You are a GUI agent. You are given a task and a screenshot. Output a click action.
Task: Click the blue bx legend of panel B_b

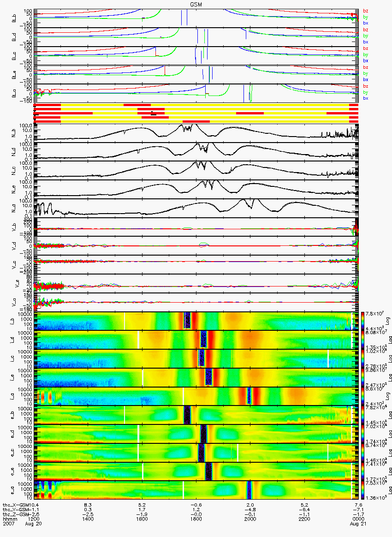(366, 23)
